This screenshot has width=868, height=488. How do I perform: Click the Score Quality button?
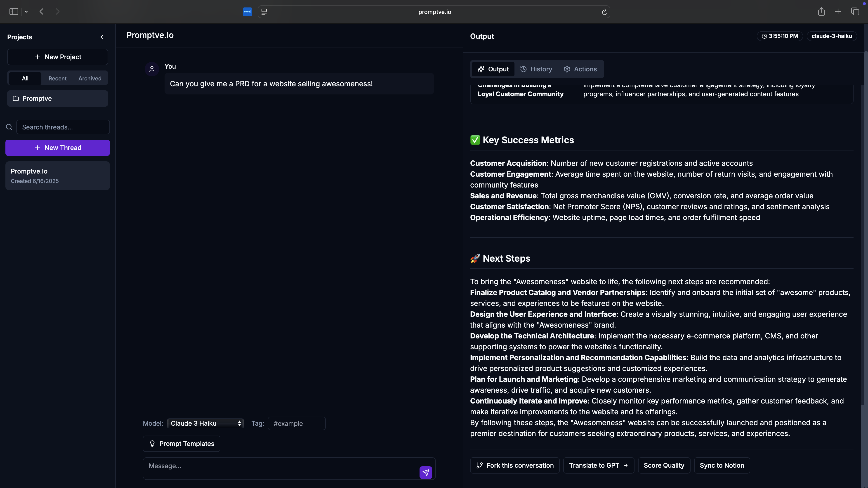pyautogui.click(x=664, y=465)
